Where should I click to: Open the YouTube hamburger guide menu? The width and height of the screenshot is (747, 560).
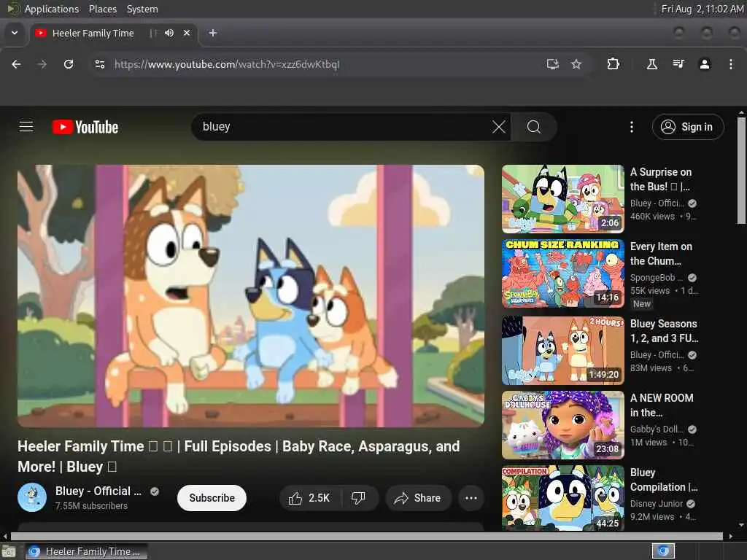pos(26,127)
